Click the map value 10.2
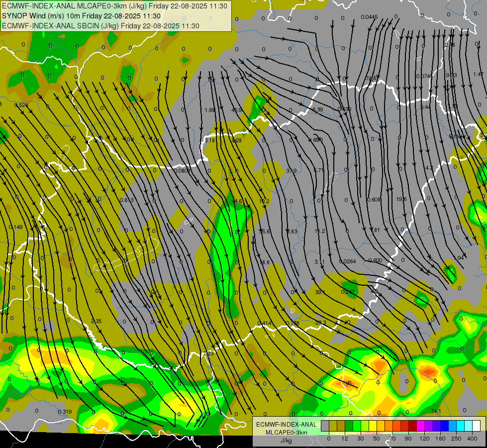Image resolution: width=487 pixels, height=448 pixels. (264, 202)
